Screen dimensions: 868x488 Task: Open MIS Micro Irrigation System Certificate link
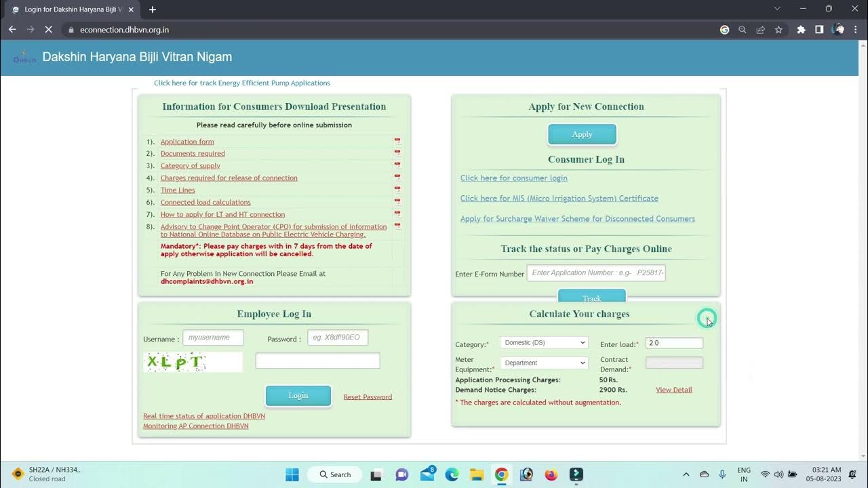click(x=559, y=199)
